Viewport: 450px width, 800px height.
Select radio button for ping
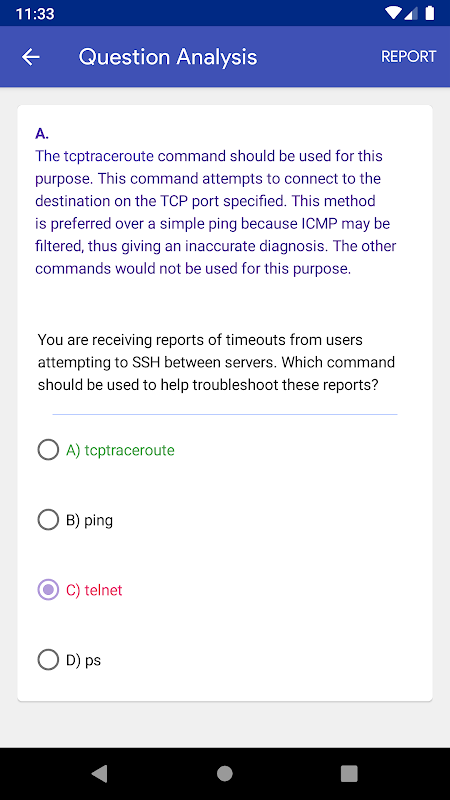click(x=48, y=520)
